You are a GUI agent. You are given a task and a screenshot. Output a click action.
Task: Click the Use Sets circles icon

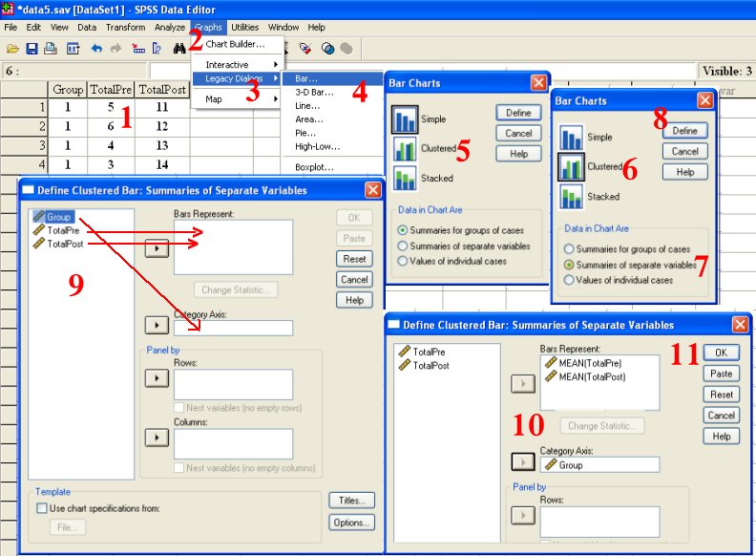327,49
